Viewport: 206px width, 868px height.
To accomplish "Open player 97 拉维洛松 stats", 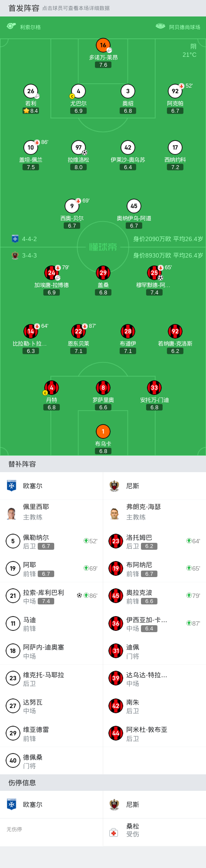I will 78,147.
